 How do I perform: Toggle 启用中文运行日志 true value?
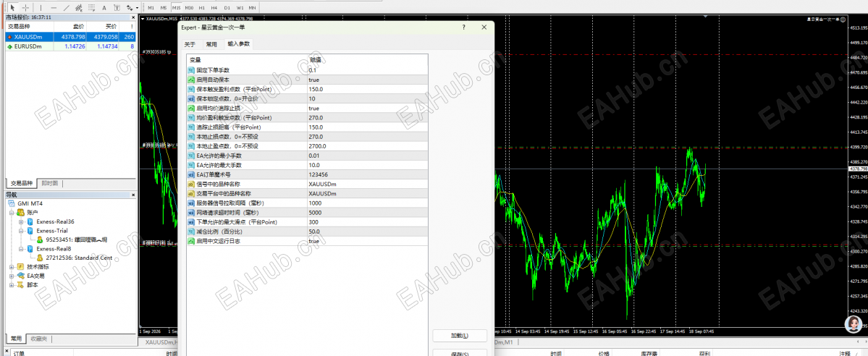point(368,241)
